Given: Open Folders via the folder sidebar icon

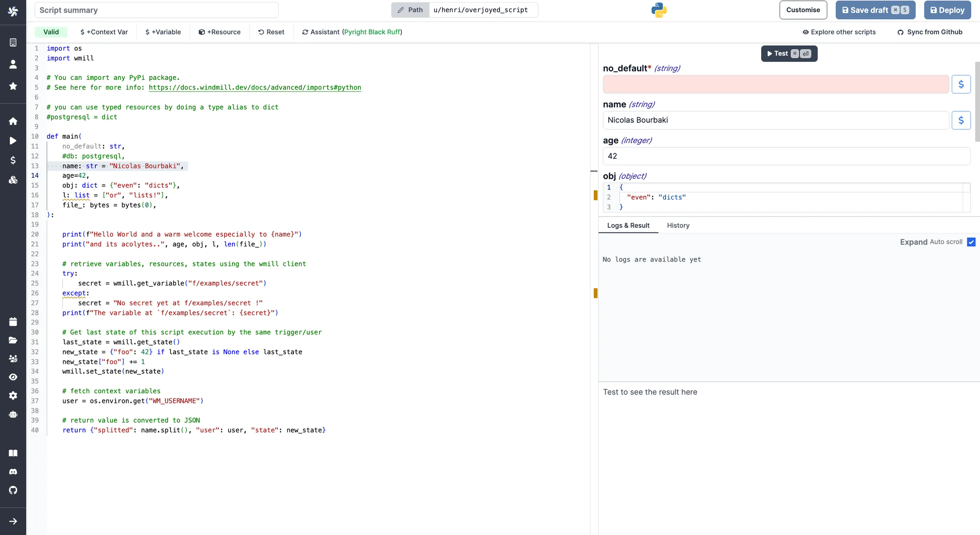Looking at the screenshot, I should tap(13, 340).
